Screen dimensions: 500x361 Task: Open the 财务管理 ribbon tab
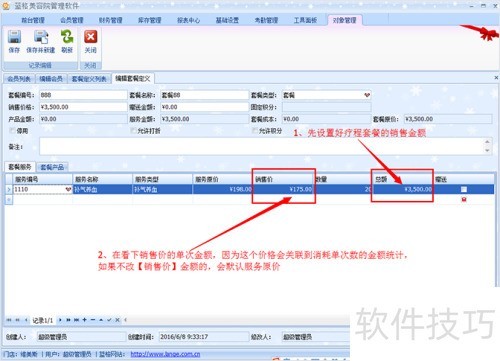tap(110, 20)
